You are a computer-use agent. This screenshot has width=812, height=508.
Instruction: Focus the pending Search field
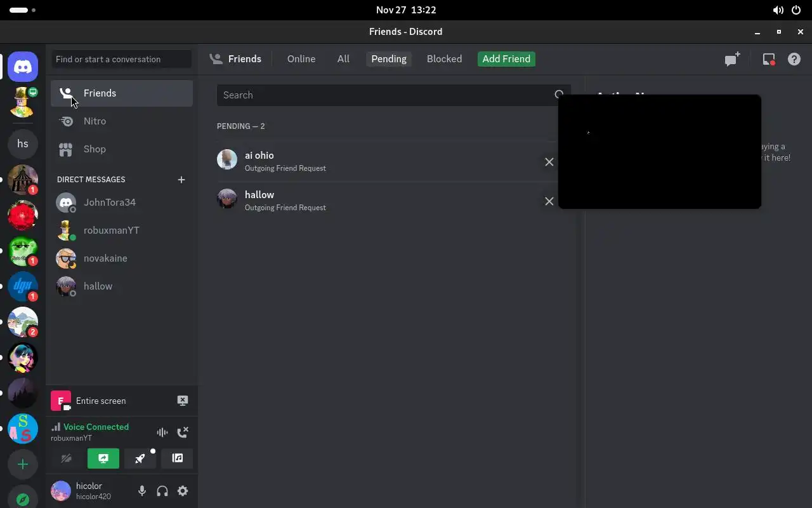(393, 95)
